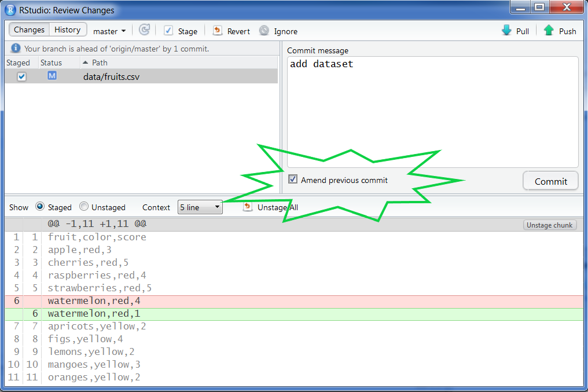Click inside the Commit message text box
Viewport: 588px width, 392px height.
tap(432, 110)
